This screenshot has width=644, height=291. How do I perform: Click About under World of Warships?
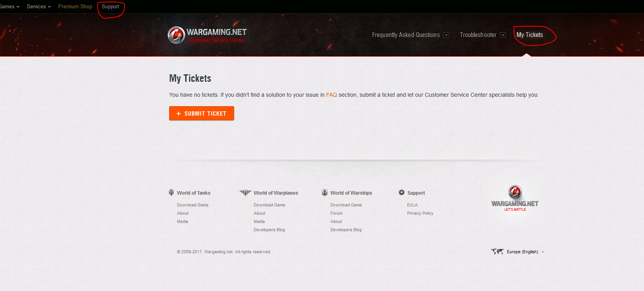point(336,221)
